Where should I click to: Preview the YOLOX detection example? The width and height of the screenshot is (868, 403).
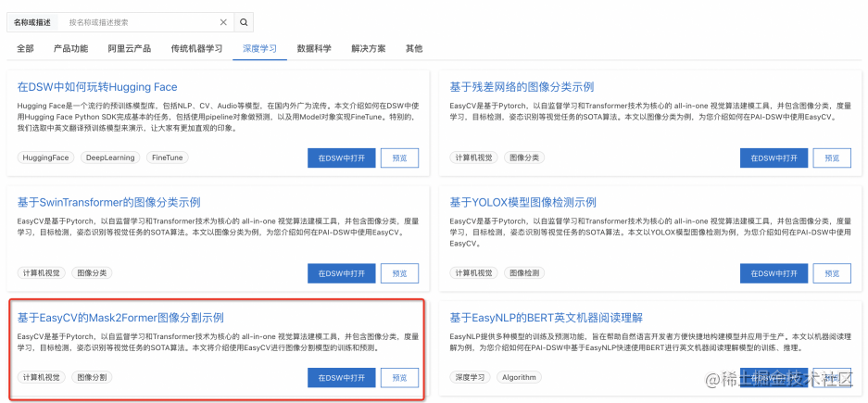(832, 273)
